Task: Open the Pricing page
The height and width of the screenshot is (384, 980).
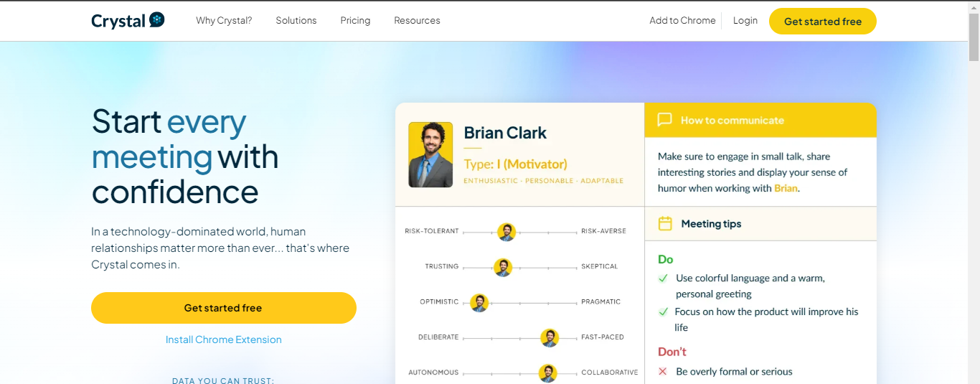Action: 355,21
